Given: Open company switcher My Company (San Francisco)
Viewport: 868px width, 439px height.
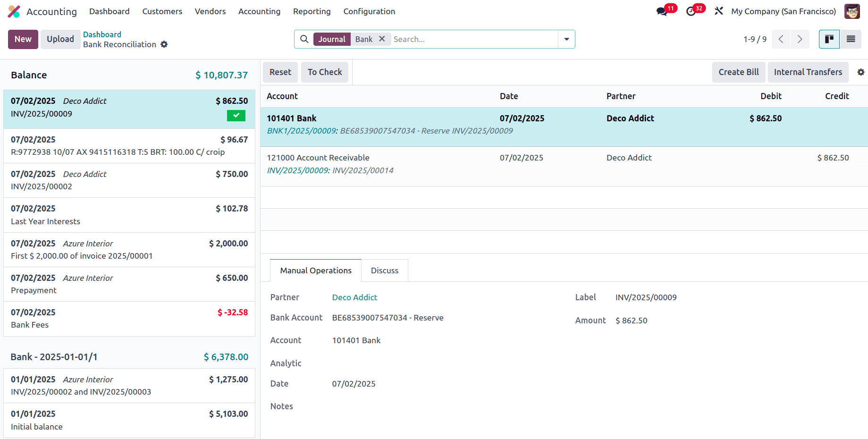Looking at the screenshot, I should (784, 11).
